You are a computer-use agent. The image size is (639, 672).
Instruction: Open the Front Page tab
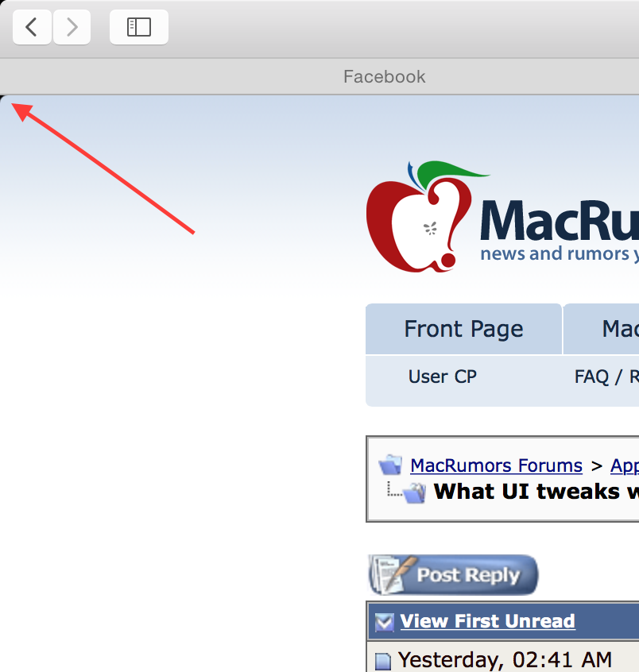[x=463, y=329]
